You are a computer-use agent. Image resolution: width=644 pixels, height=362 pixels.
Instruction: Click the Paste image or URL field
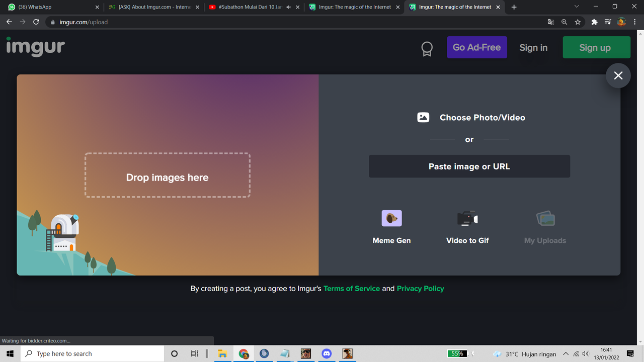(x=469, y=166)
